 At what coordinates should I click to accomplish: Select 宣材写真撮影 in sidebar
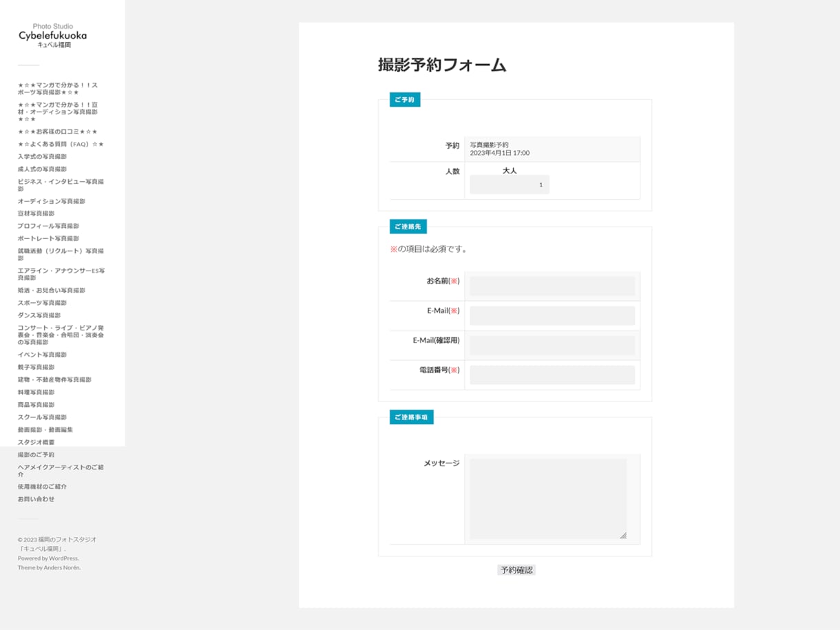coord(36,213)
